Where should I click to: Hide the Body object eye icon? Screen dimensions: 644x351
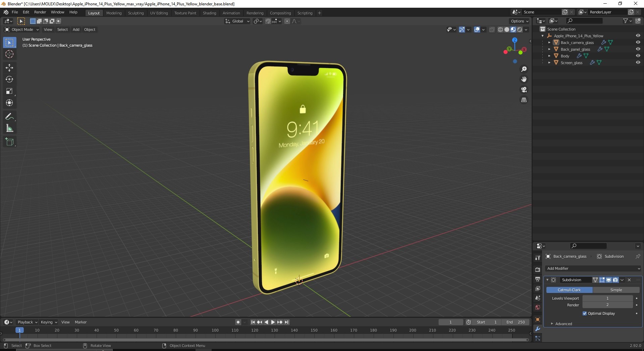tap(638, 56)
